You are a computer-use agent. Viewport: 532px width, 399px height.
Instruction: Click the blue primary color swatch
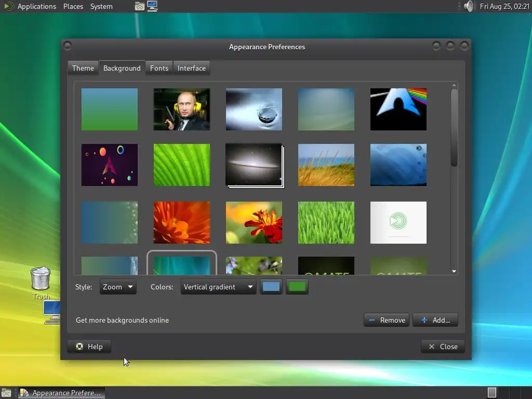[271, 287]
